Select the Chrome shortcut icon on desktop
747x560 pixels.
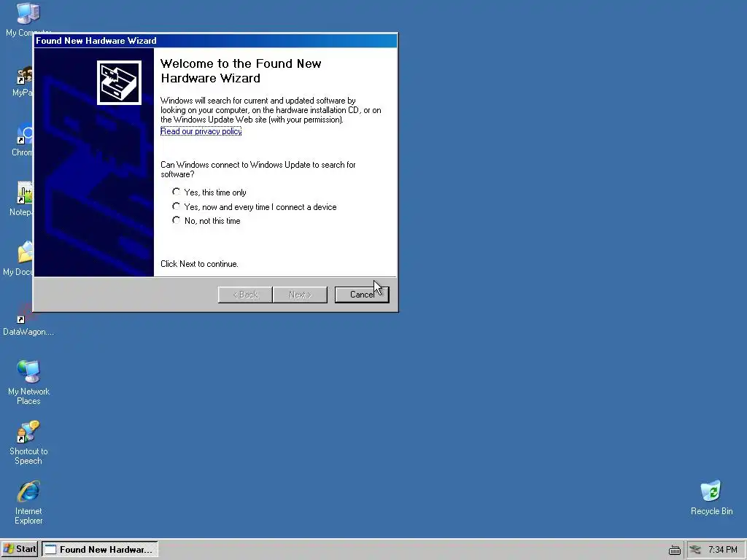coord(25,134)
